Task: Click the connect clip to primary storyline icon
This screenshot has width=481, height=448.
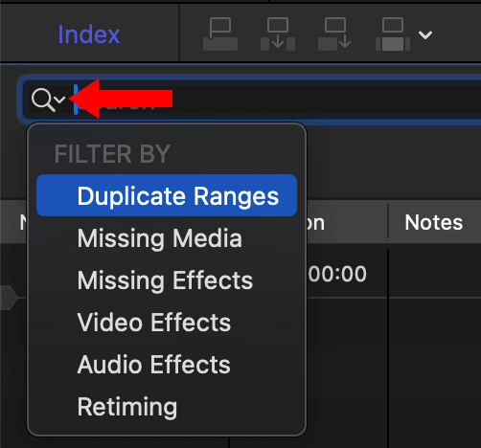Action: 220,34
